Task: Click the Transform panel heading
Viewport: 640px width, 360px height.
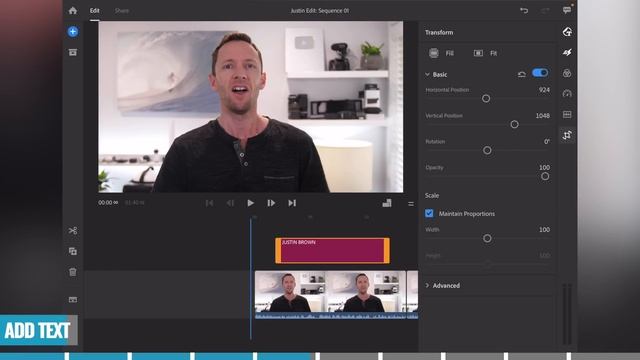Action: [x=439, y=32]
